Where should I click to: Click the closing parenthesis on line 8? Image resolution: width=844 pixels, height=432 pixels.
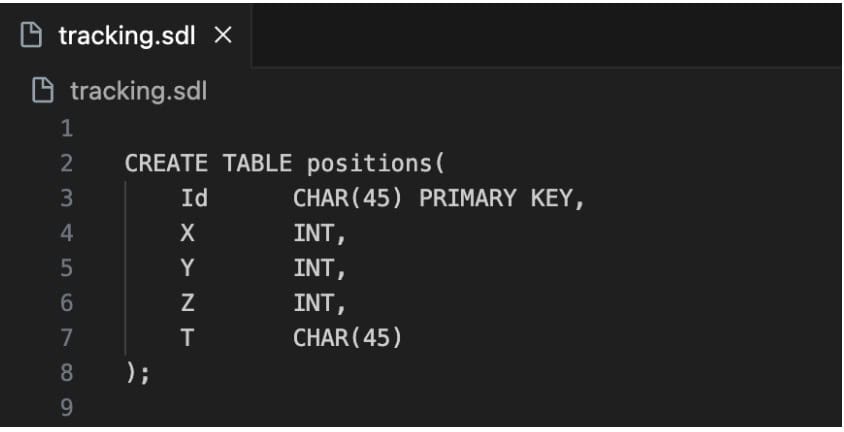[131, 372]
